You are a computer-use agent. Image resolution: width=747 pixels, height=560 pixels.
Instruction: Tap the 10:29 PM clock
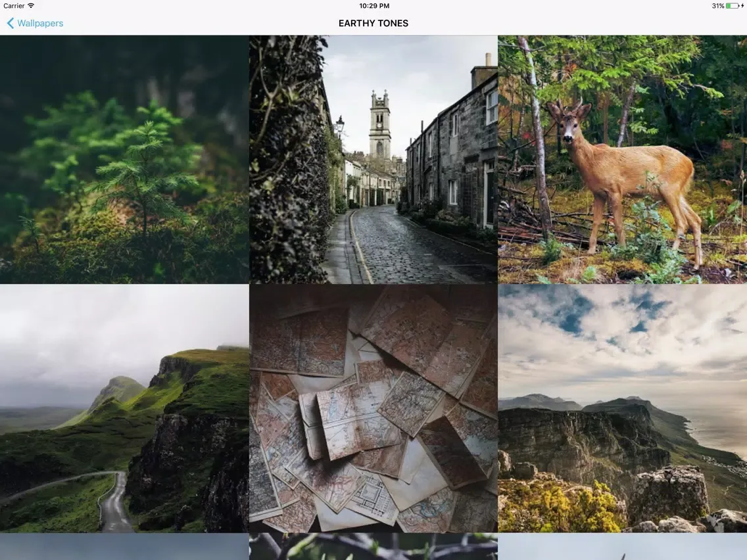pyautogui.click(x=374, y=6)
